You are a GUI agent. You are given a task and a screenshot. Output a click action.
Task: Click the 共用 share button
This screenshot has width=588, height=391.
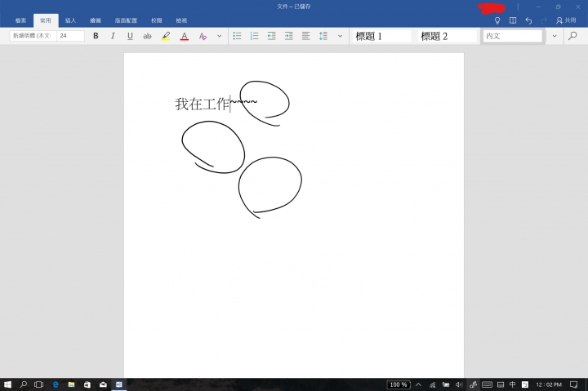pos(566,20)
